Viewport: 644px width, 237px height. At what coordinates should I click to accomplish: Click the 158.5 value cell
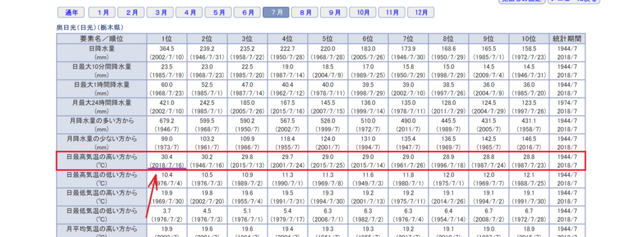click(x=529, y=48)
